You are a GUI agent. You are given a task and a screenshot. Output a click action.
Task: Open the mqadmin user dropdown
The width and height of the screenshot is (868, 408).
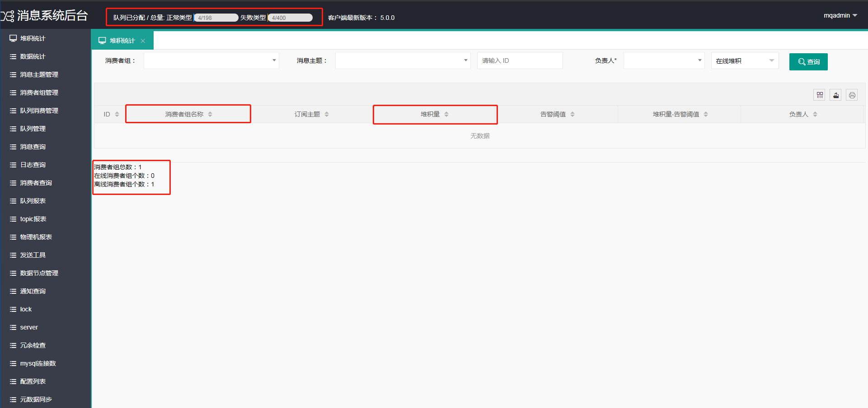pyautogui.click(x=840, y=15)
